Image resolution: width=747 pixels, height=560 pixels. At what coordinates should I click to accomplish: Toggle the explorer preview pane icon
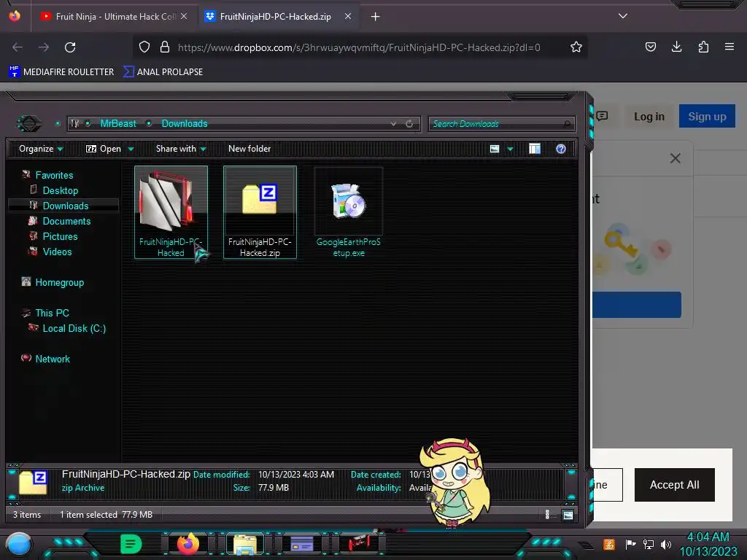click(x=535, y=149)
